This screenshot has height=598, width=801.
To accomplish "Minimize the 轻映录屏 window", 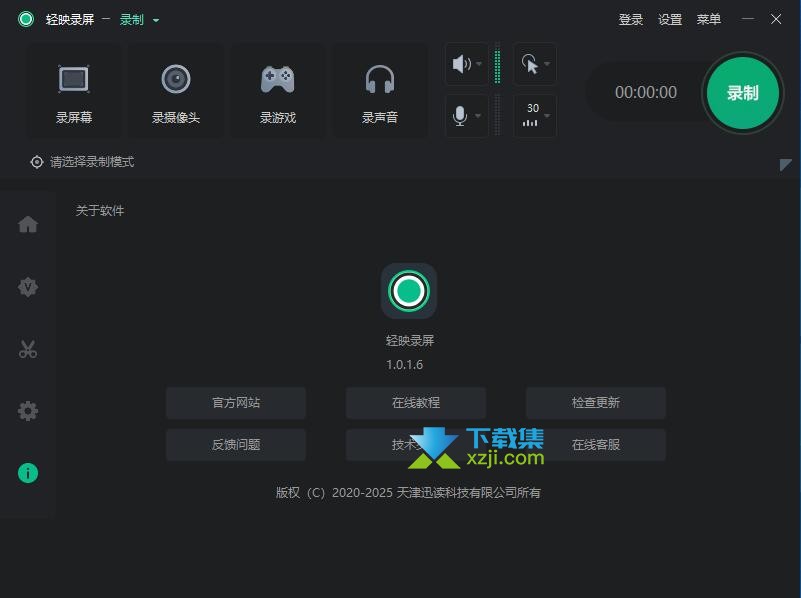I will (x=747, y=19).
